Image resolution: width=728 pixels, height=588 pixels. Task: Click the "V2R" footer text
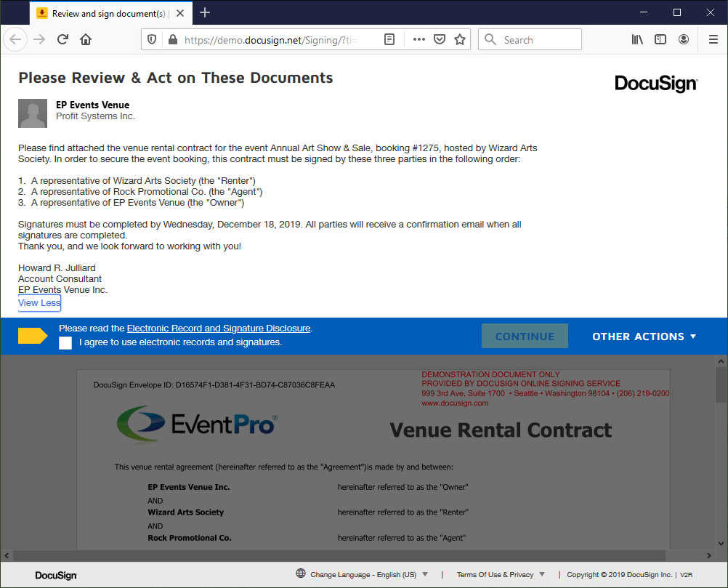(686, 575)
